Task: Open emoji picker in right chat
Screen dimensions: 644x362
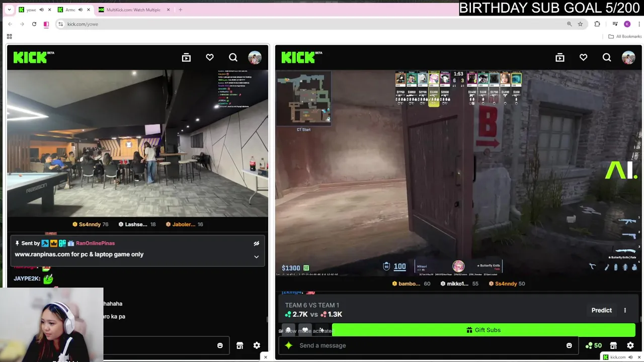Action: pos(569,345)
